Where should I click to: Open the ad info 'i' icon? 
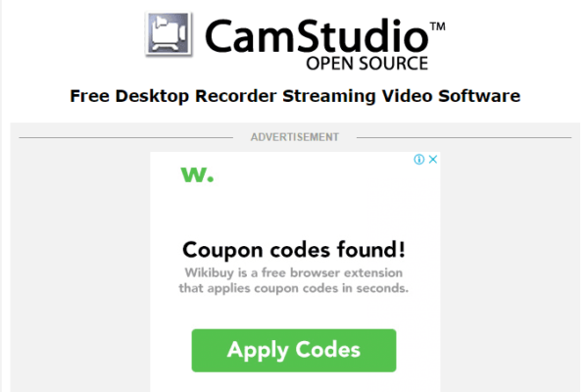(418, 160)
